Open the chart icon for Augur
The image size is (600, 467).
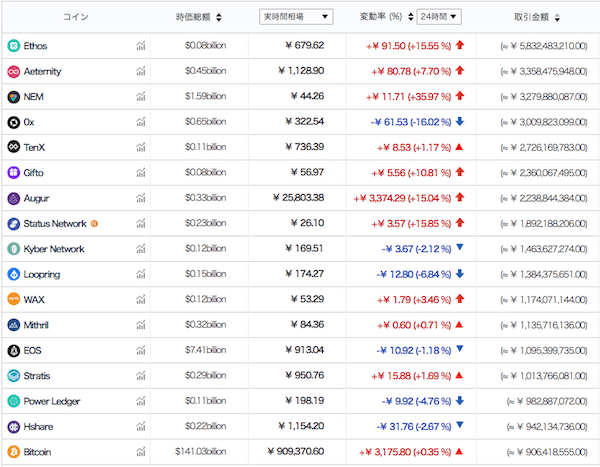click(141, 198)
